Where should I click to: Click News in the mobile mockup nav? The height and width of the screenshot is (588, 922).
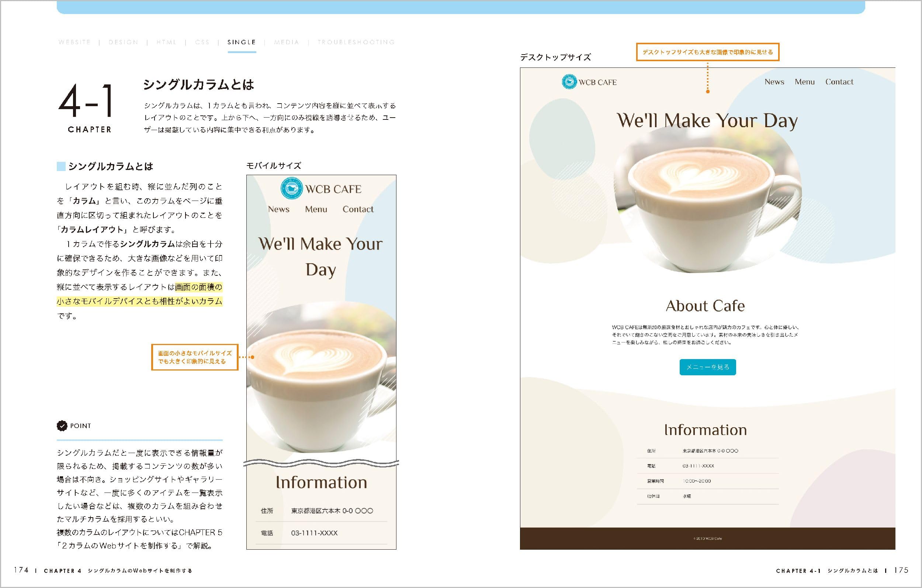(x=278, y=209)
